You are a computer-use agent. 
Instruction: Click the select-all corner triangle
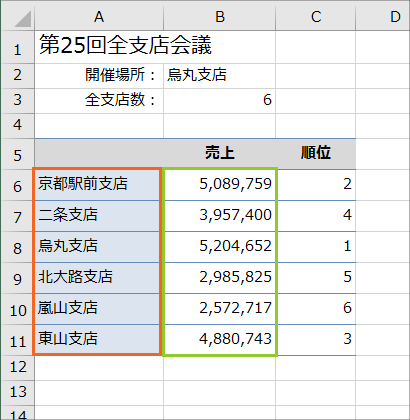click(x=23, y=19)
